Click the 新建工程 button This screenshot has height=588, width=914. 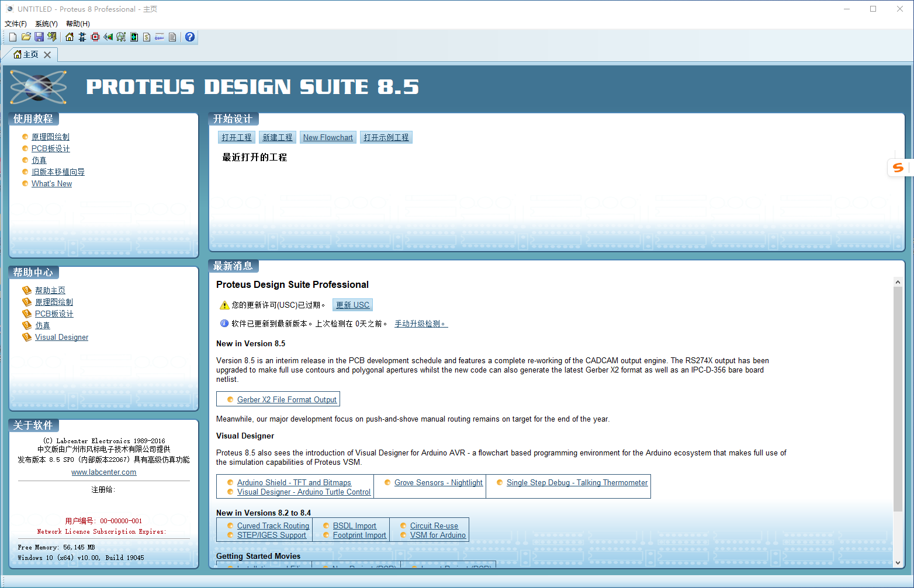pyautogui.click(x=278, y=137)
